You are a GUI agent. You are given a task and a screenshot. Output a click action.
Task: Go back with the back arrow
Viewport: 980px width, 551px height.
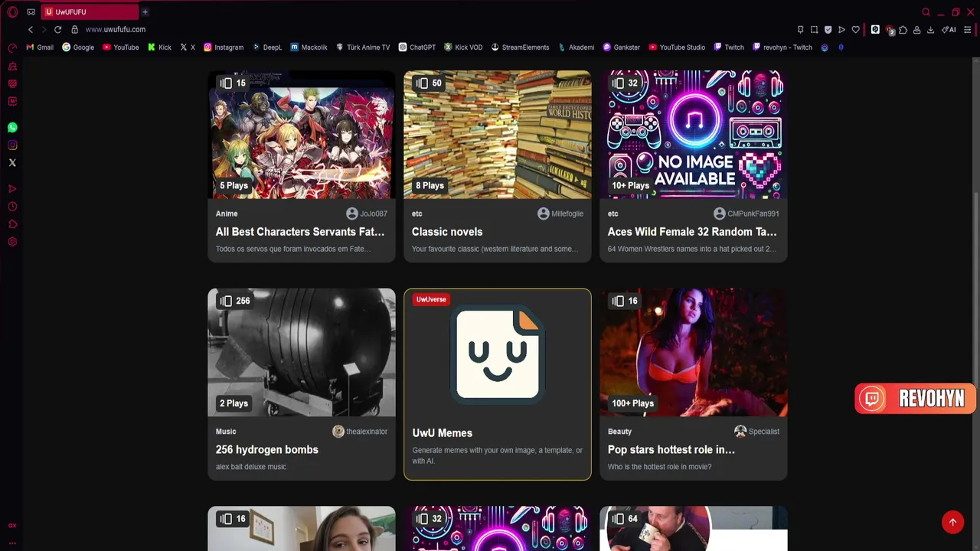(x=31, y=29)
